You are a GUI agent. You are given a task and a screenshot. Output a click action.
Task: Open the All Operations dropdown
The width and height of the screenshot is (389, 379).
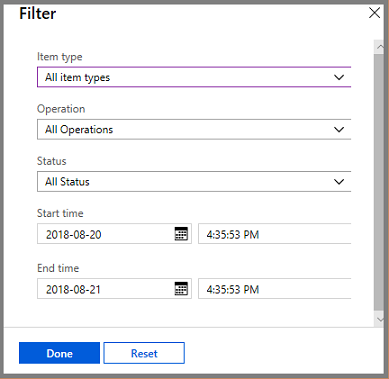[x=194, y=129]
